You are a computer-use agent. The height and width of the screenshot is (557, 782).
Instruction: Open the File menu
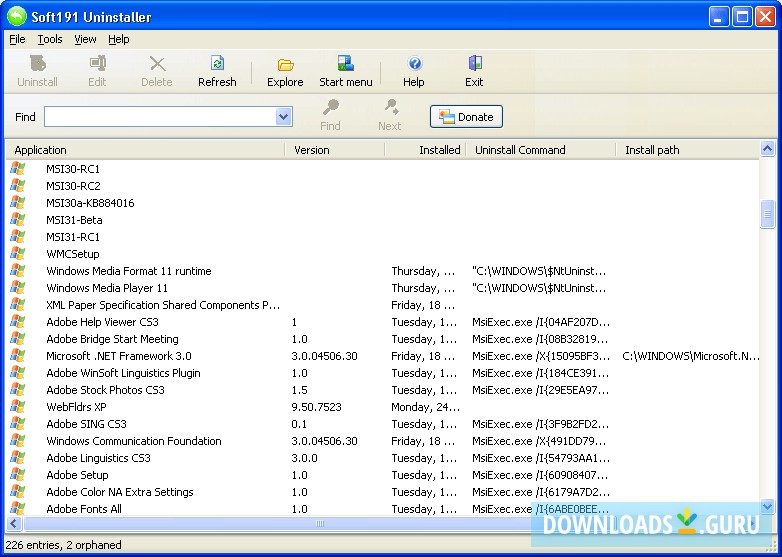(17, 39)
